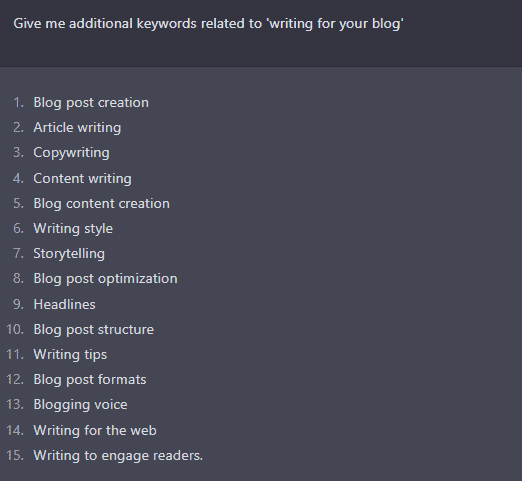Click 'Blog post structure' list item

click(x=94, y=330)
